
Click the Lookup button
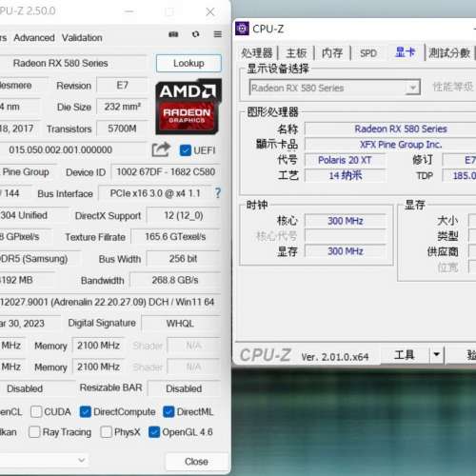188,63
